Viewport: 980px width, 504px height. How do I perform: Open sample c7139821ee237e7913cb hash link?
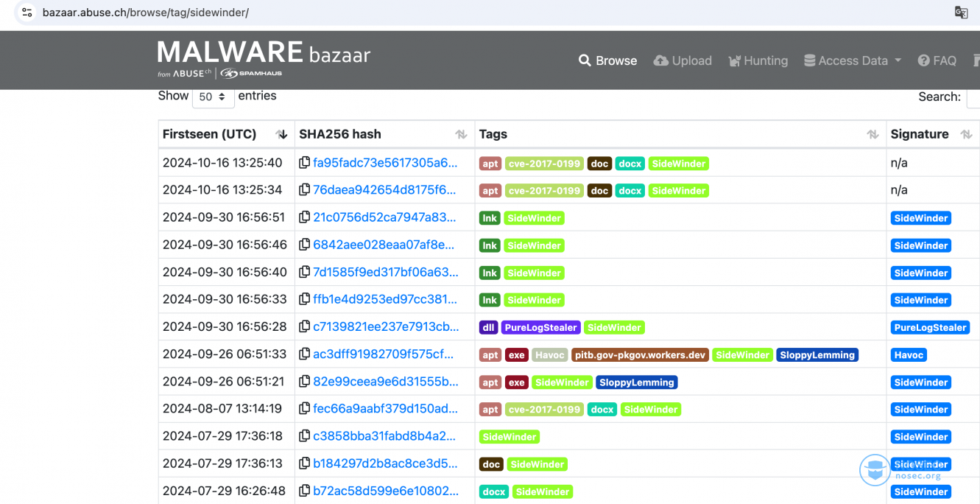pos(386,326)
